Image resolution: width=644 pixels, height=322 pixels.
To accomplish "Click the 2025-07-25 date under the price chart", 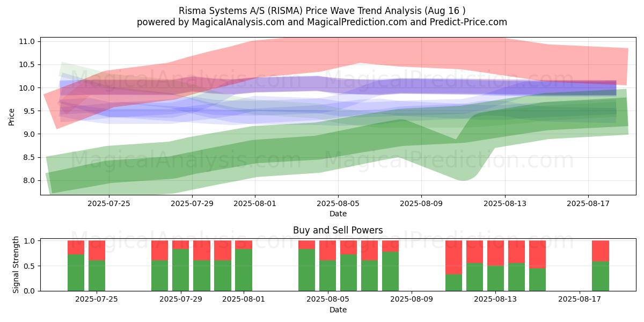I will point(109,203).
